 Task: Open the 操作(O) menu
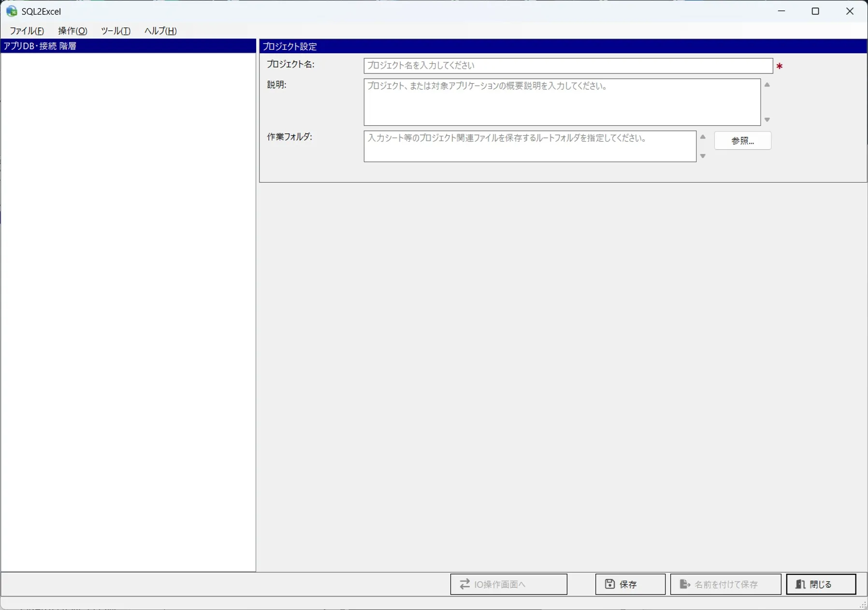(72, 31)
